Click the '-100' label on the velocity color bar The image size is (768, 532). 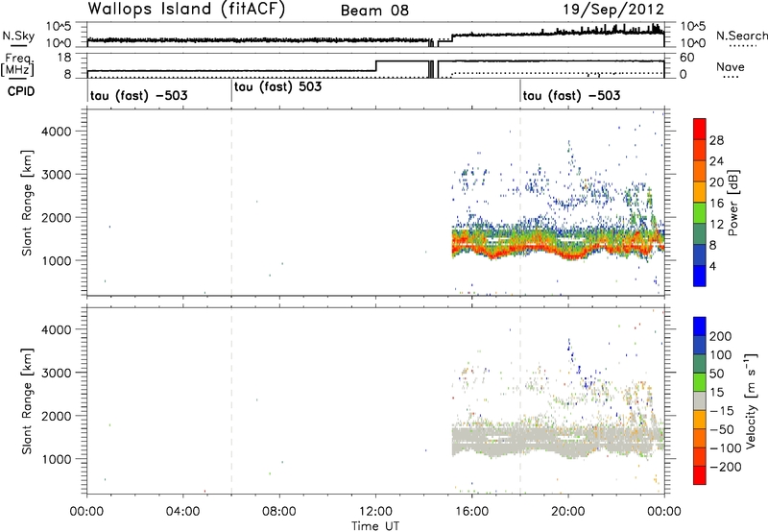726,448
